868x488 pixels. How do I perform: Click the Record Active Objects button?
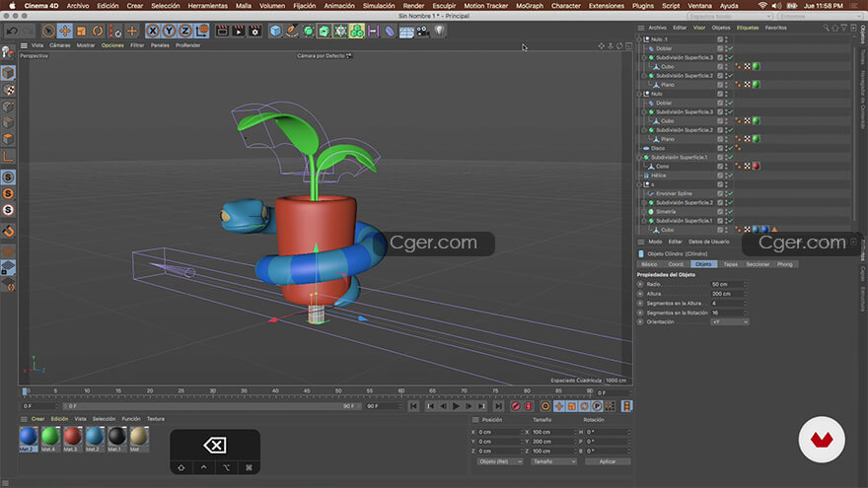point(515,406)
